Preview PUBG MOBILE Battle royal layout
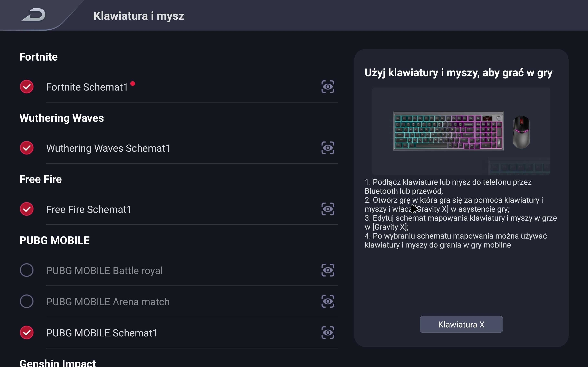 pos(327,270)
